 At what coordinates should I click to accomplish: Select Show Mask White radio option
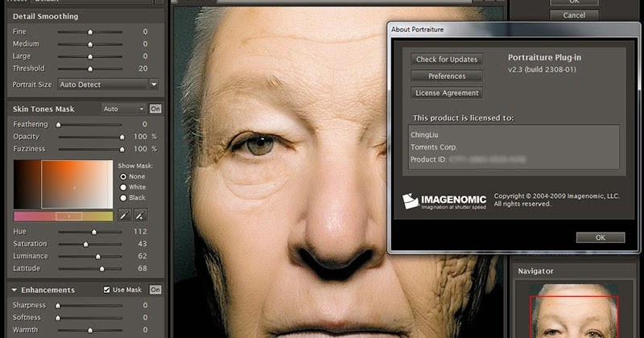click(x=123, y=188)
